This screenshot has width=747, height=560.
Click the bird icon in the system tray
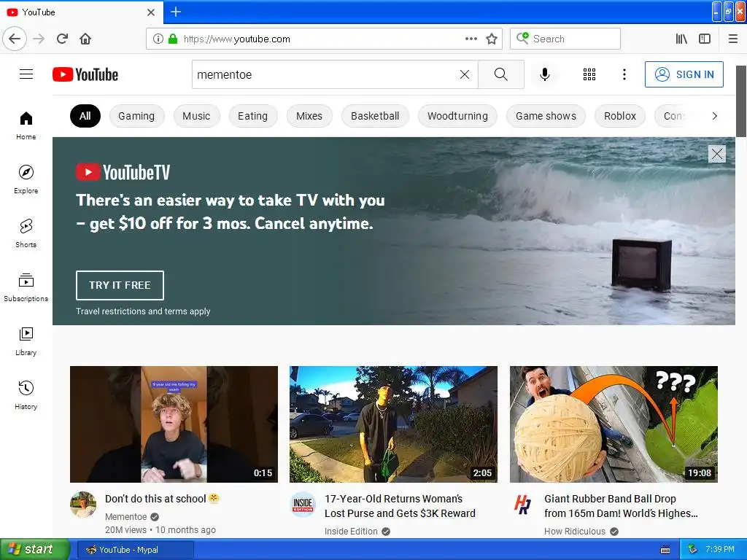692,550
